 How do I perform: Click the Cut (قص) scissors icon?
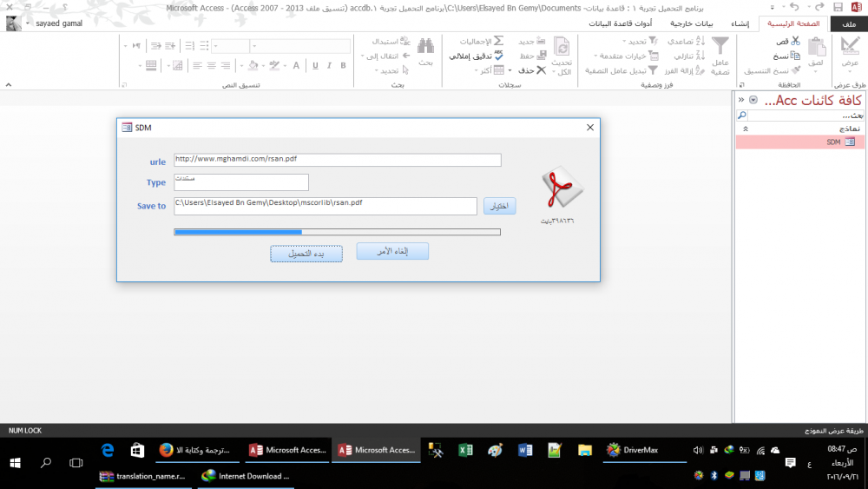coord(795,41)
